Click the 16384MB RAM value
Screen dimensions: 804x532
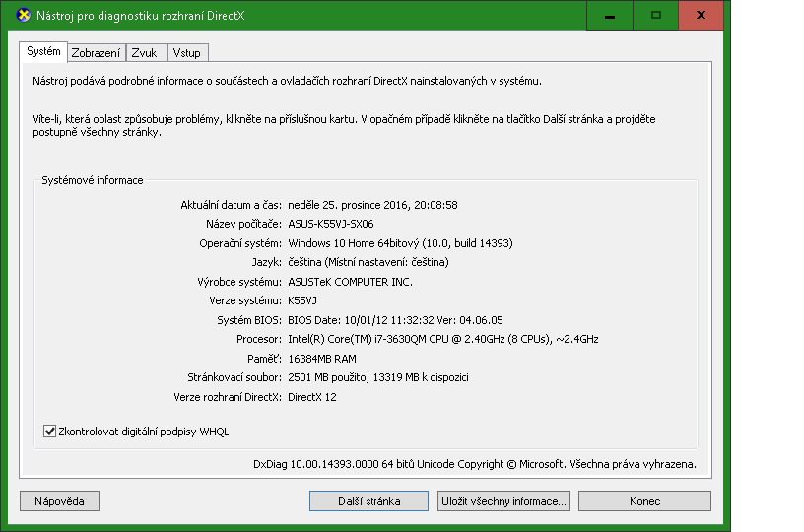(x=322, y=359)
